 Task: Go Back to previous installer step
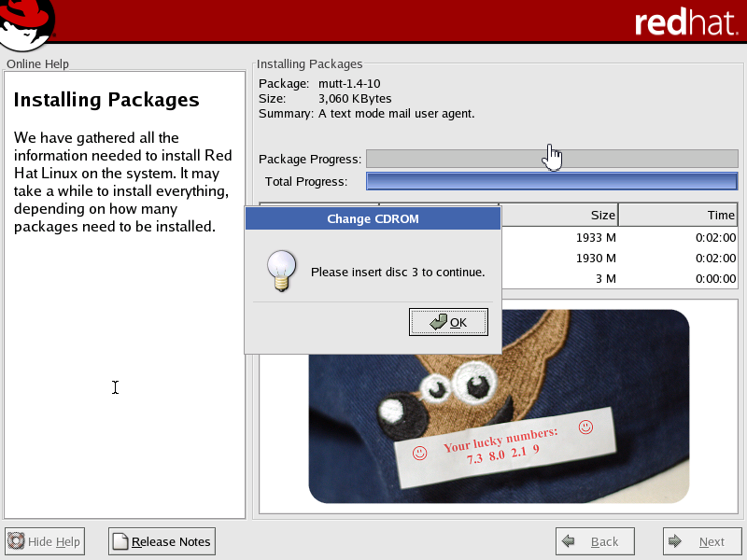pos(595,541)
